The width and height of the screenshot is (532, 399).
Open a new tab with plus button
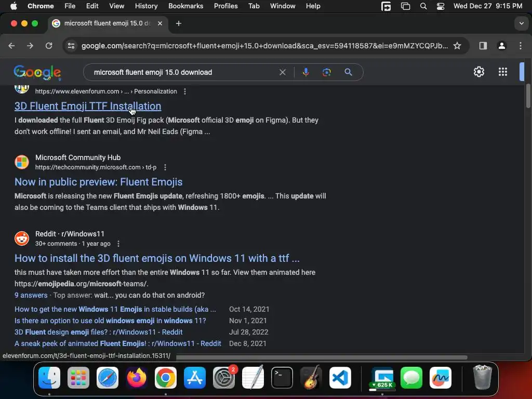179,23
